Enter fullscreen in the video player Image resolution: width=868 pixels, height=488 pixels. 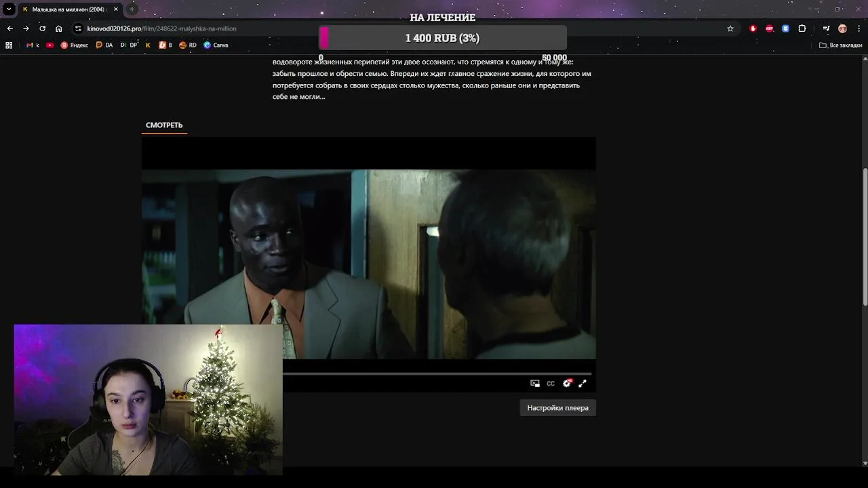coord(583,384)
